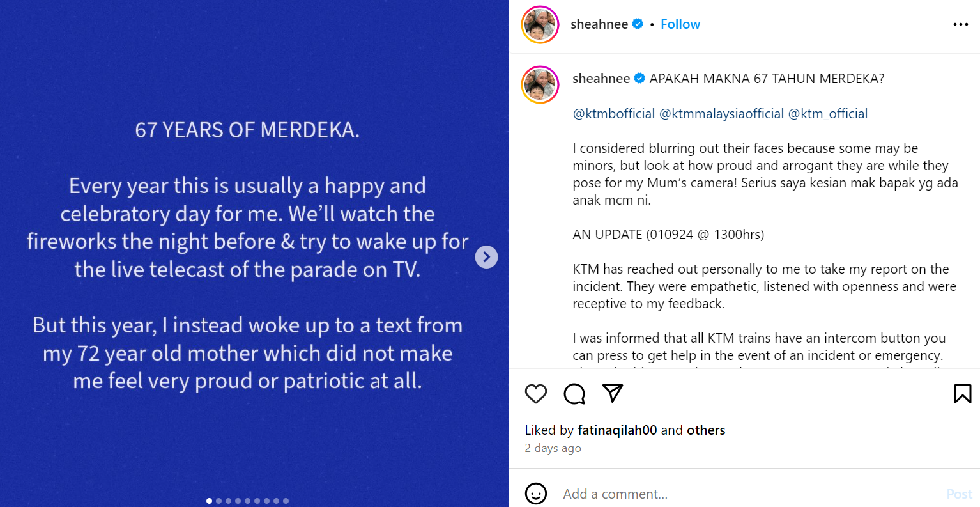Open fatinaqilah00 profile from likes

pyautogui.click(x=616, y=430)
